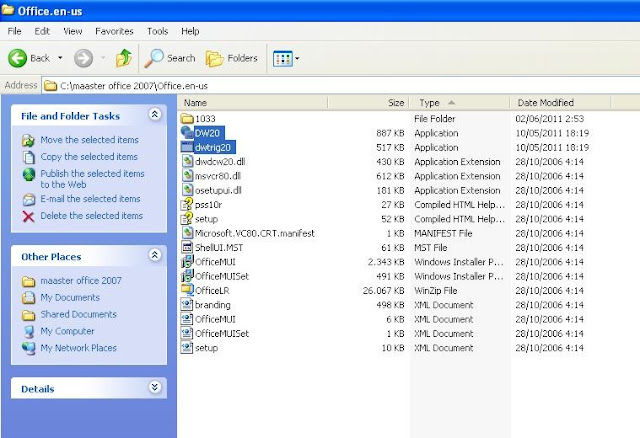Collapse the File and Folder Tasks panel

(x=155, y=114)
